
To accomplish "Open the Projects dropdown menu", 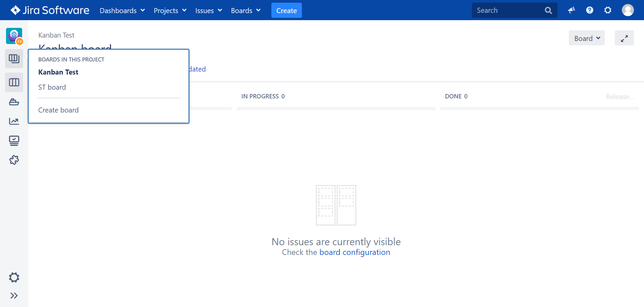I will [170, 10].
